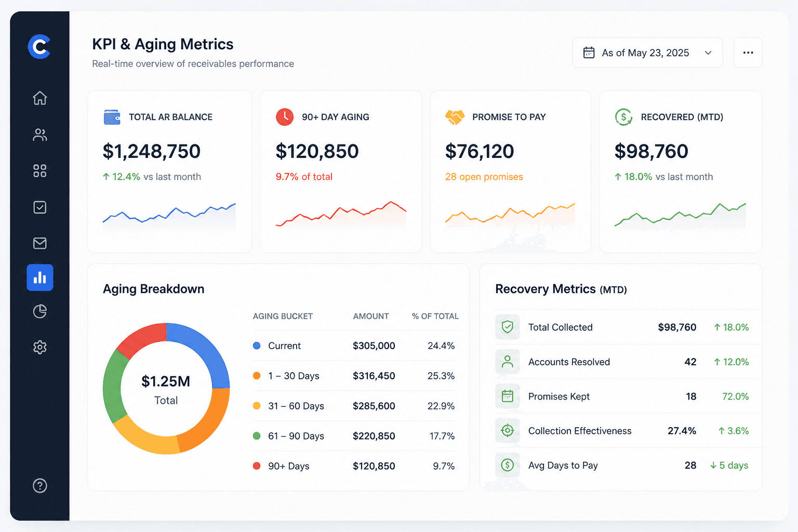This screenshot has width=798, height=532.
Task: Click the yellow dot for 31 – 60 Days
Action: [x=257, y=406]
